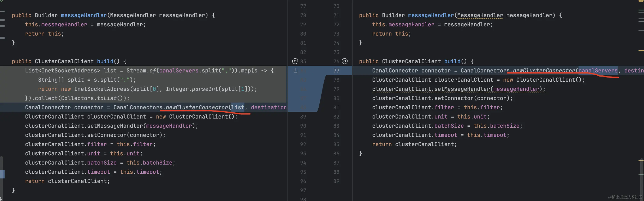644x201 pixels.
Task: Click "clusterCanalClient.setMessageHandler" line in left pane
Action: (112, 126)
